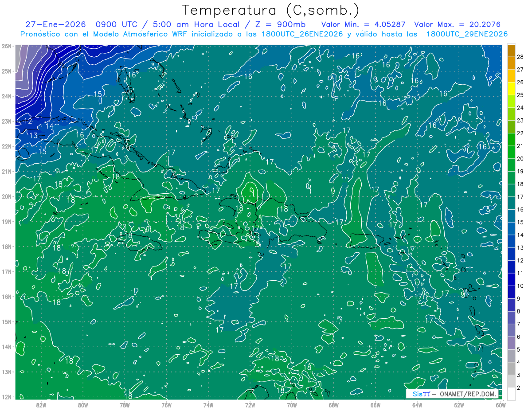The image size is (532, 411).
Task: Click the 'ONAMET/REP.DOM.' credit label
Action: tap(468, 394)
